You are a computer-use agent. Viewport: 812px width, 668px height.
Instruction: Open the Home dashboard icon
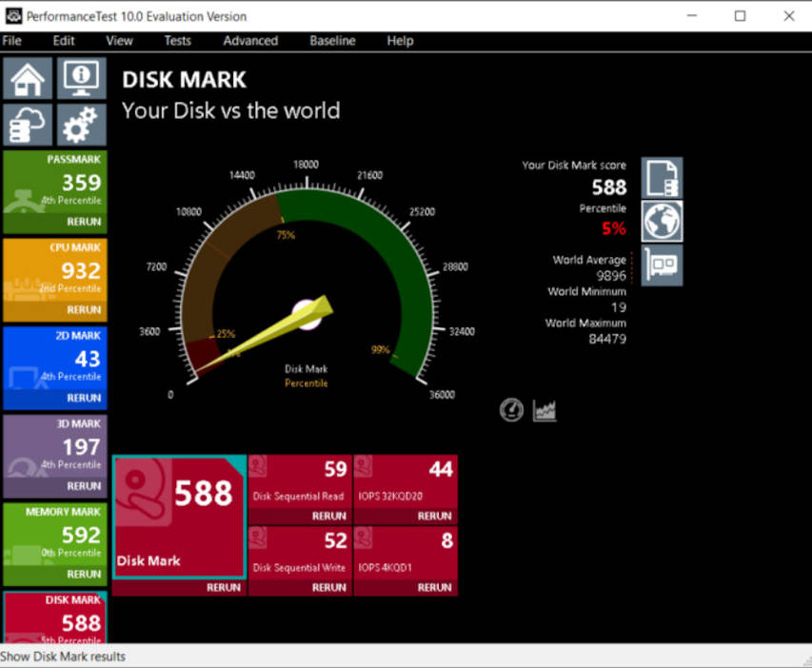coord(28,78)
